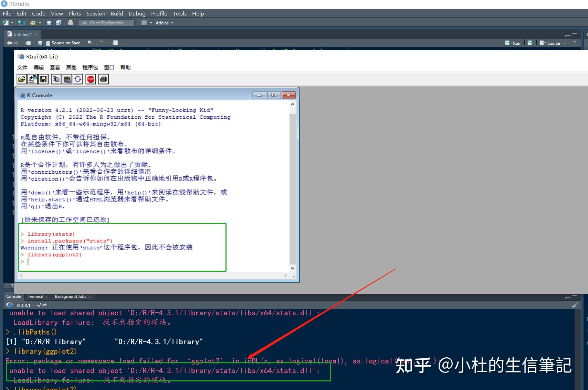The width and height of the screenshot is (588, 390).
Task: Open RGui 文件 menu
Action: point(22,67)
